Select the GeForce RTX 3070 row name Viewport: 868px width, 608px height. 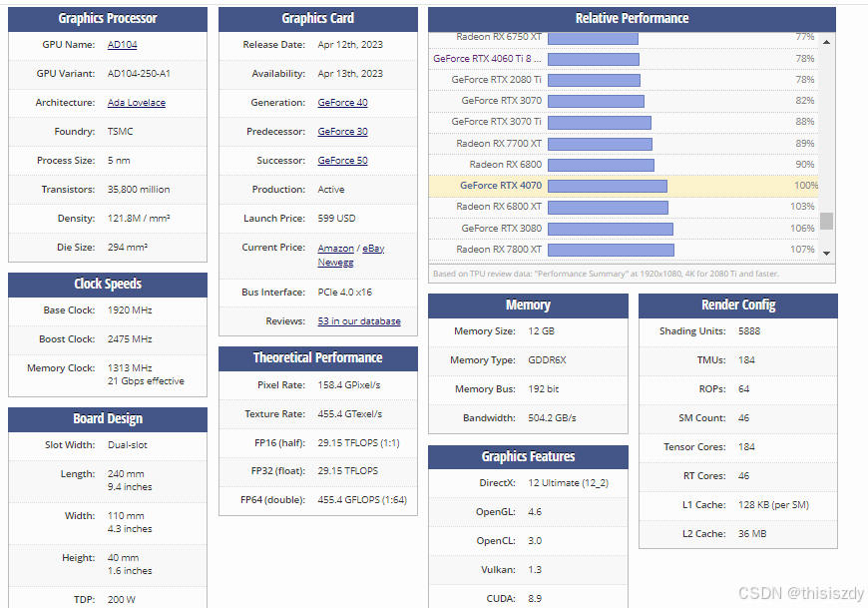point(501,100)
